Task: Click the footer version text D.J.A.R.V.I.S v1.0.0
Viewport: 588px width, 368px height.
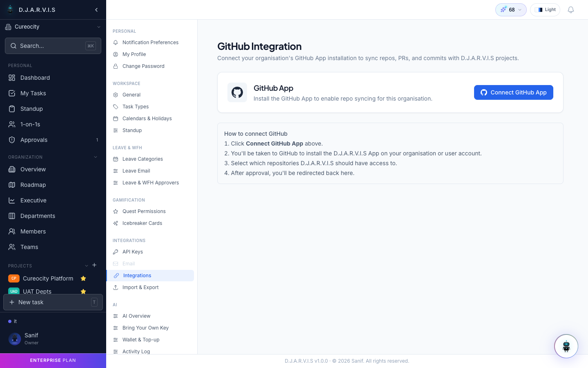Action: point(306,361)
